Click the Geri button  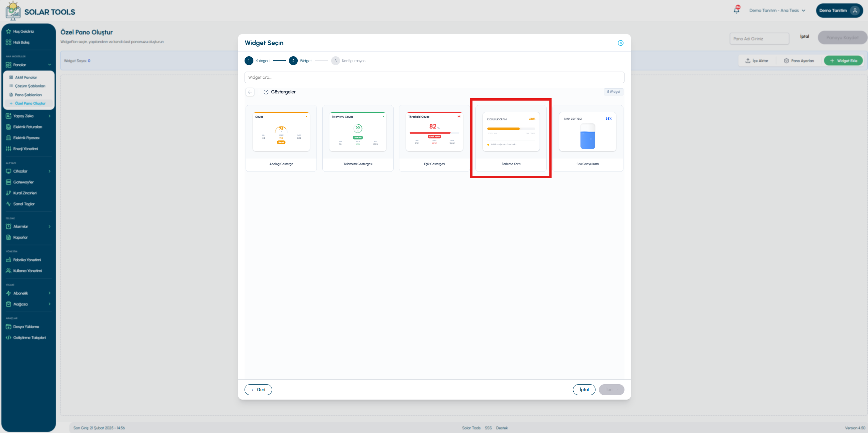pos(258,390)
